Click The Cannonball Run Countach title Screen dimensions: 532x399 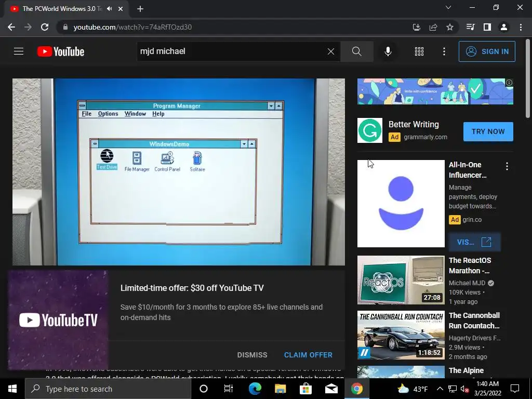[474, 321]
